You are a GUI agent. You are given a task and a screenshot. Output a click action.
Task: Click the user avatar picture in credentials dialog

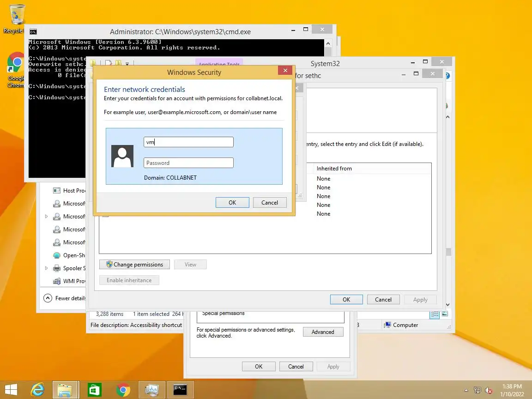[x=122, y=157]
